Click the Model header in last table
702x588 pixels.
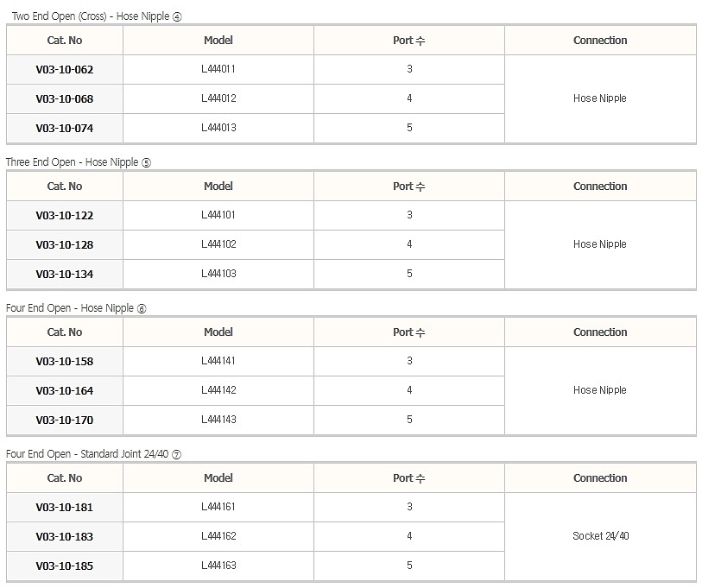coord(218,478)
